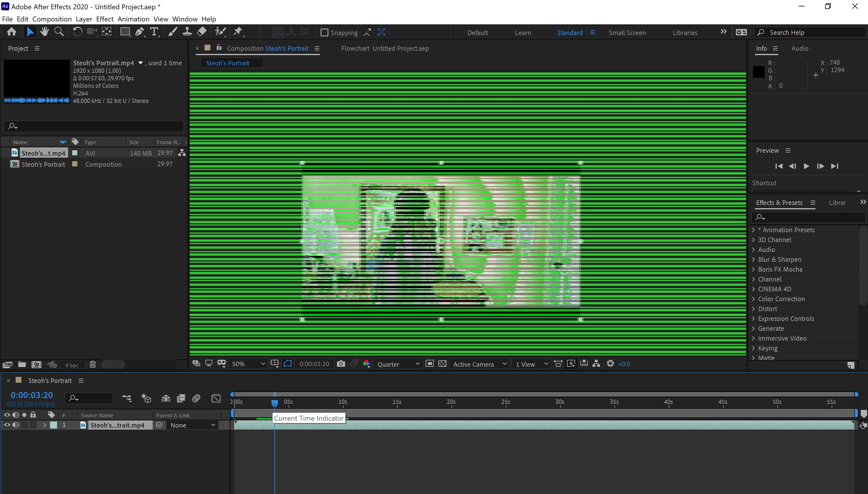Select the Hand tool
Screen dimensions: 868x494
44,32
